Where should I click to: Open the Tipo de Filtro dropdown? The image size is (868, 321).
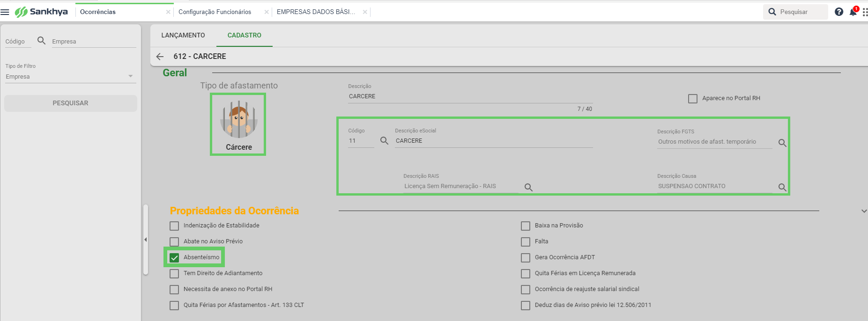tap(70, 77)
